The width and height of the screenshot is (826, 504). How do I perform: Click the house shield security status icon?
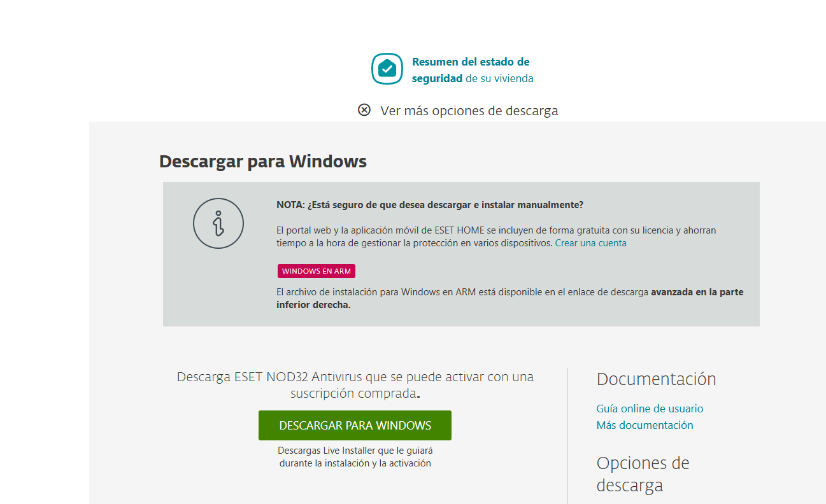click(x=387, y=69)
